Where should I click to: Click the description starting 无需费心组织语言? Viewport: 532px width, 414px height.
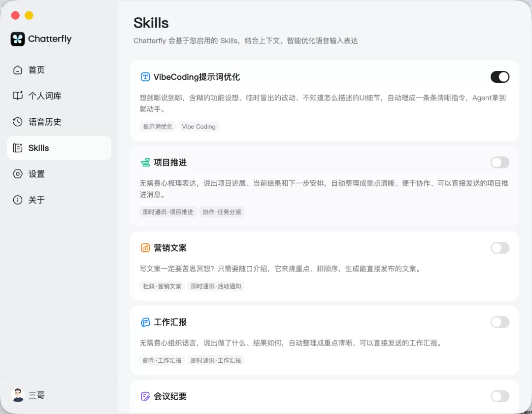[291, 343]
